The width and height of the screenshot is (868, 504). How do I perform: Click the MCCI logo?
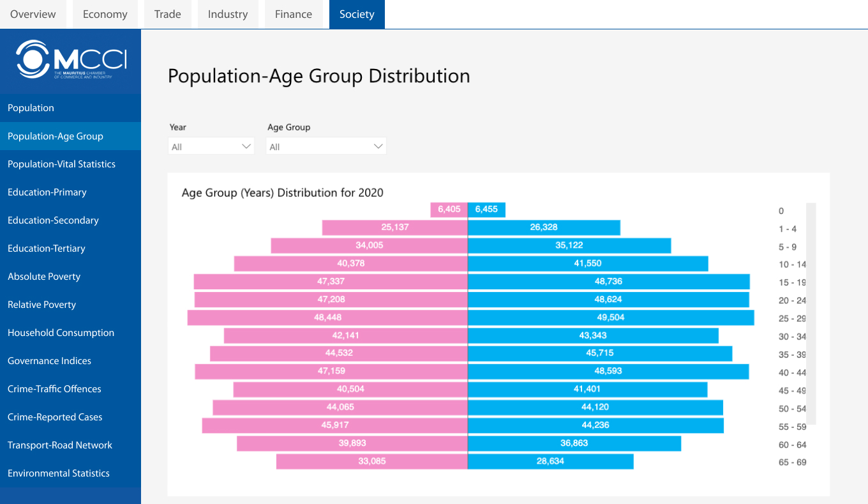[x=71, y=59]
